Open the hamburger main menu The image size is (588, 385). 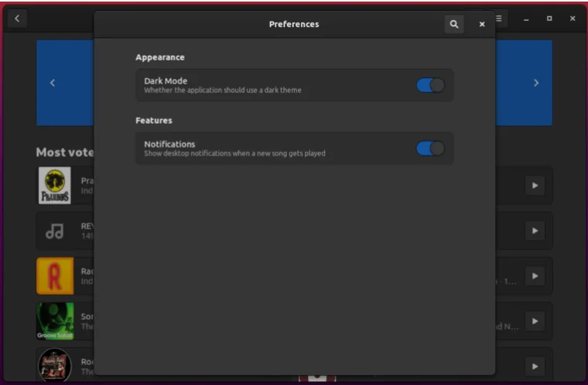[x=500, y=19]
